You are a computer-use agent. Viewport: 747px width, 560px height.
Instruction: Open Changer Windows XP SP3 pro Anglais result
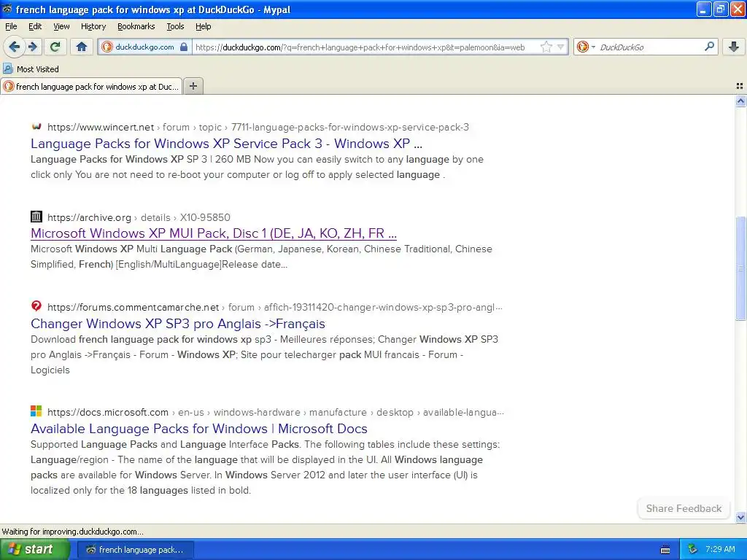178,323
